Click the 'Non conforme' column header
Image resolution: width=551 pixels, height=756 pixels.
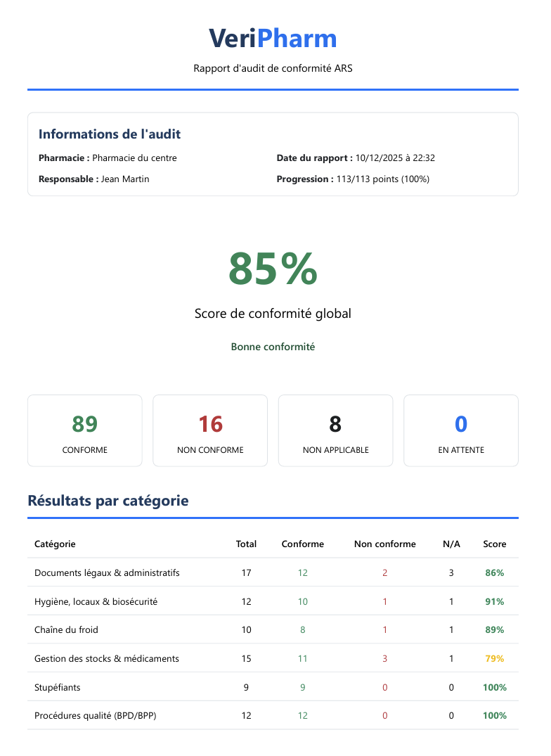point(385,544)
